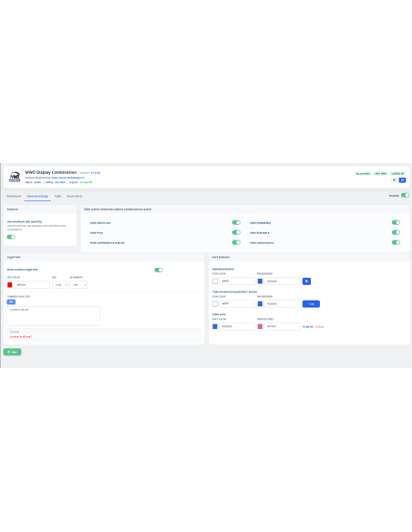Image resolution: width=412 pixels, height=532 pixels.
Task: Toggle the Hide Price switch
Action: point(236,232)
